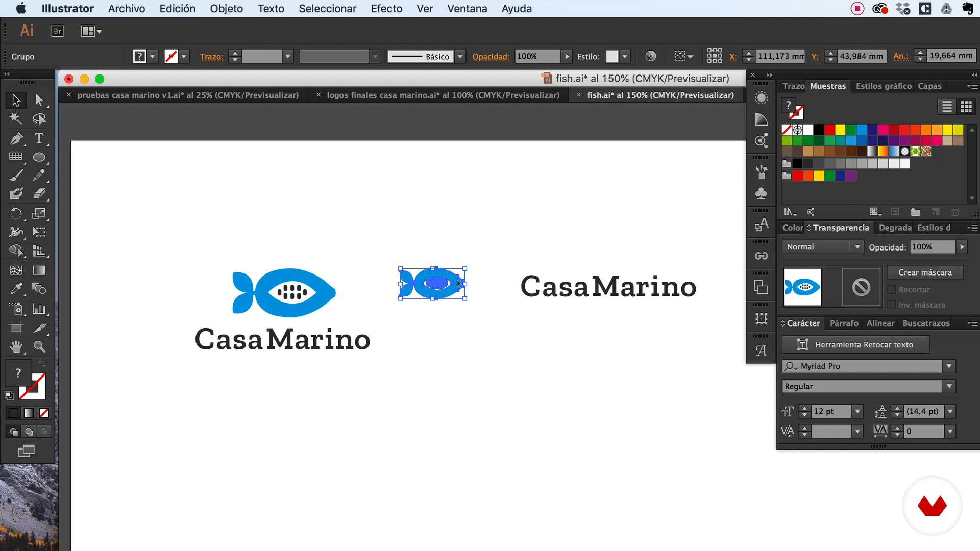Reset default fill and stroke
This screenshot has width=980, height=551.
(9, 395)
